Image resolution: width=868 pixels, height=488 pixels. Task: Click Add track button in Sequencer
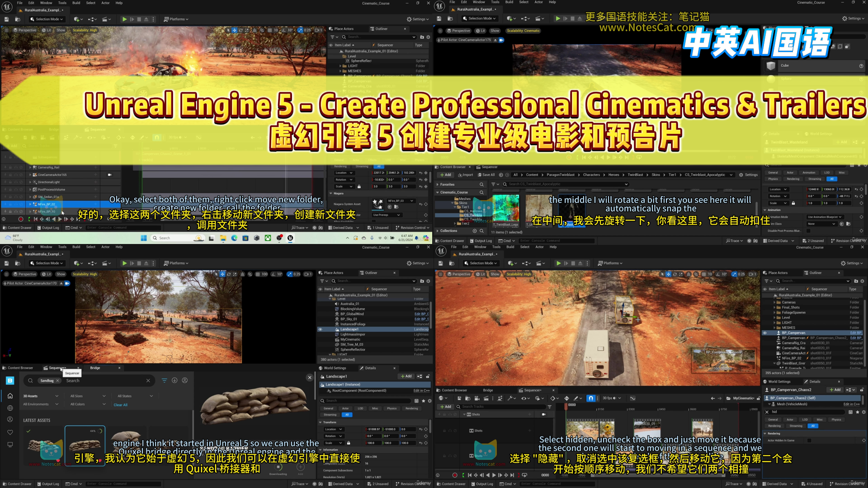446,407
